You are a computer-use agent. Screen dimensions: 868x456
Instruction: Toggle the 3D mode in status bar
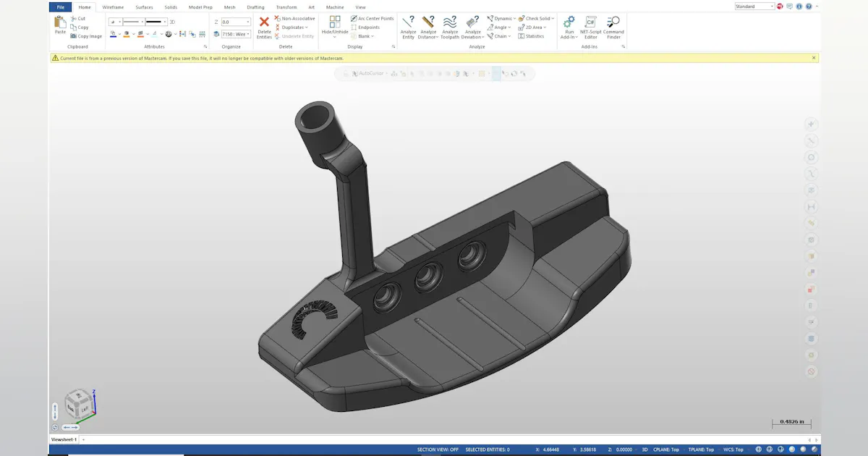pos(644,449)
